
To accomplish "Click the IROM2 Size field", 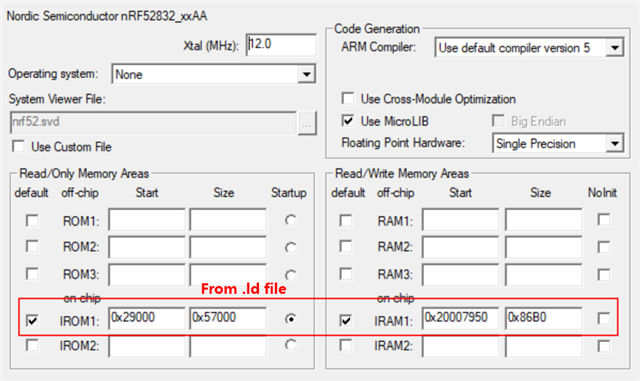I will [228, 347].
